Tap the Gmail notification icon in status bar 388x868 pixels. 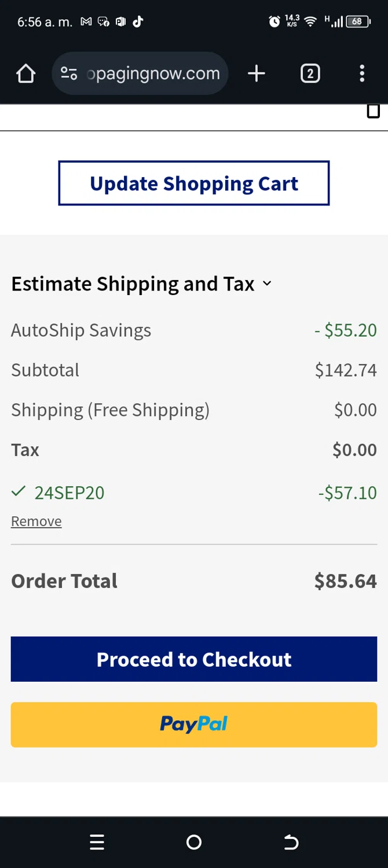click(86, 22)
